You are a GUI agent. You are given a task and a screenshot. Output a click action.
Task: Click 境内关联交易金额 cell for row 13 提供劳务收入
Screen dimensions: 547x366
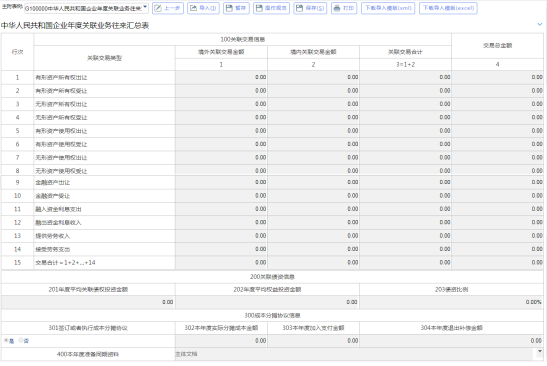click(x=313, y=236)
